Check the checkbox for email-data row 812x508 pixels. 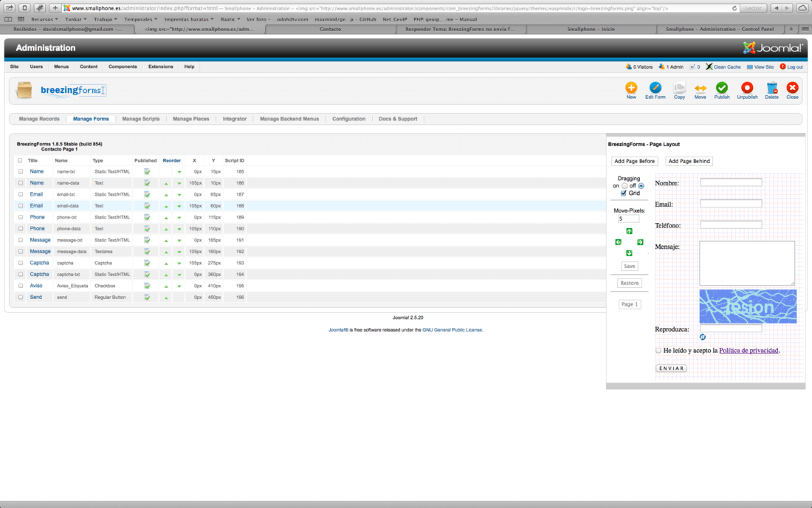[x=21, y=205]
